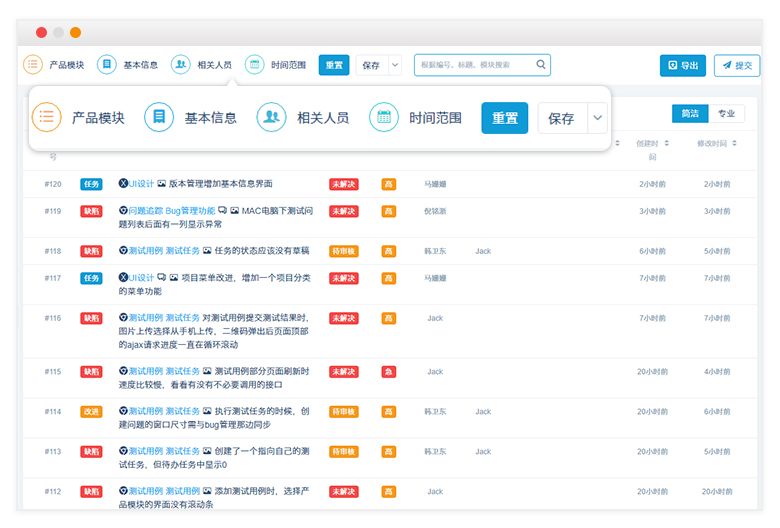Click the time range calendar icon in the enlarged panel
The image size is (780, 528).
pyautogui.click(x=384, y=117)
